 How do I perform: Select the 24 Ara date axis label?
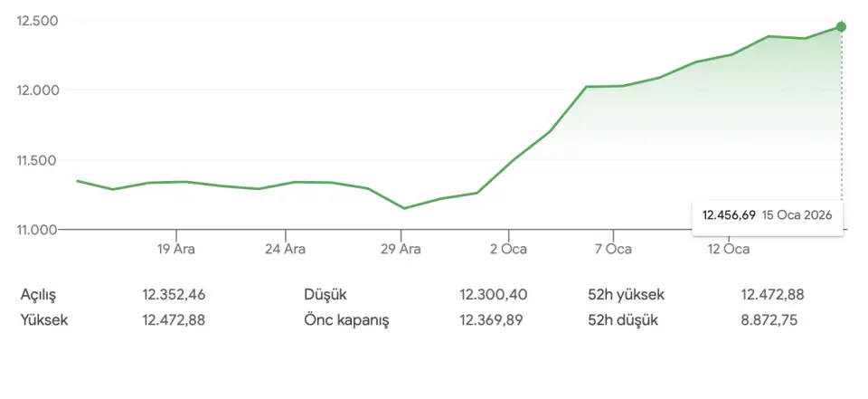[x=286, y=249]
